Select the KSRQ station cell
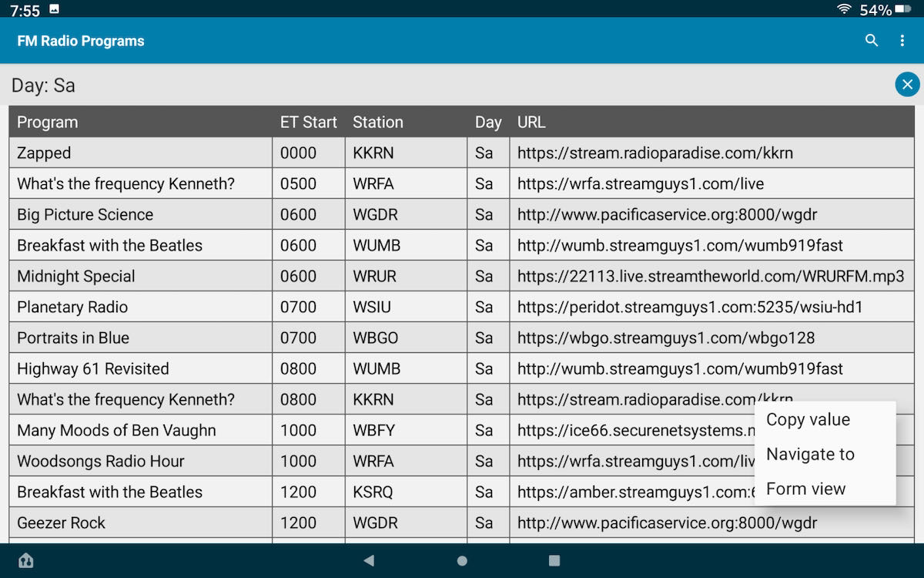The width and height of the screenshot is (924, 578). coord(407,492)
